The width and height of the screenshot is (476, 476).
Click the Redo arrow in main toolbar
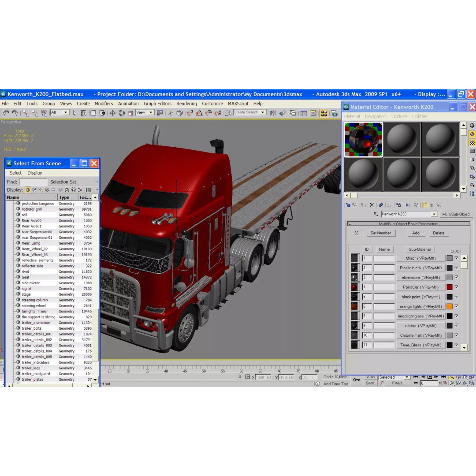[15, 113]
